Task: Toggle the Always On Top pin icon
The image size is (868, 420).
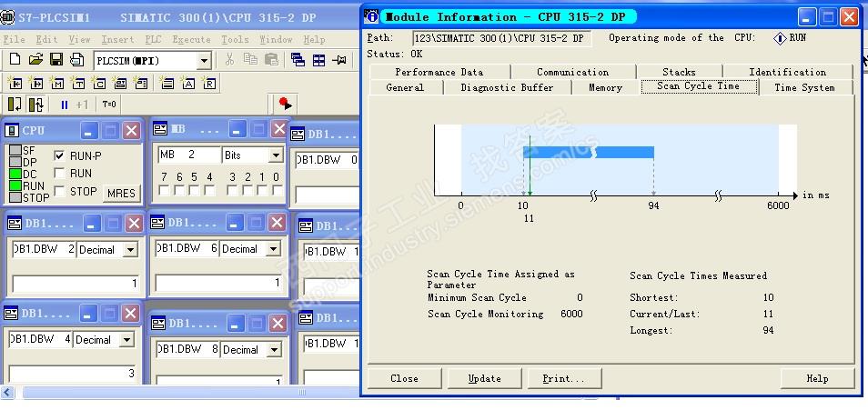Action: pyautogui.click(x=338, y=60)
